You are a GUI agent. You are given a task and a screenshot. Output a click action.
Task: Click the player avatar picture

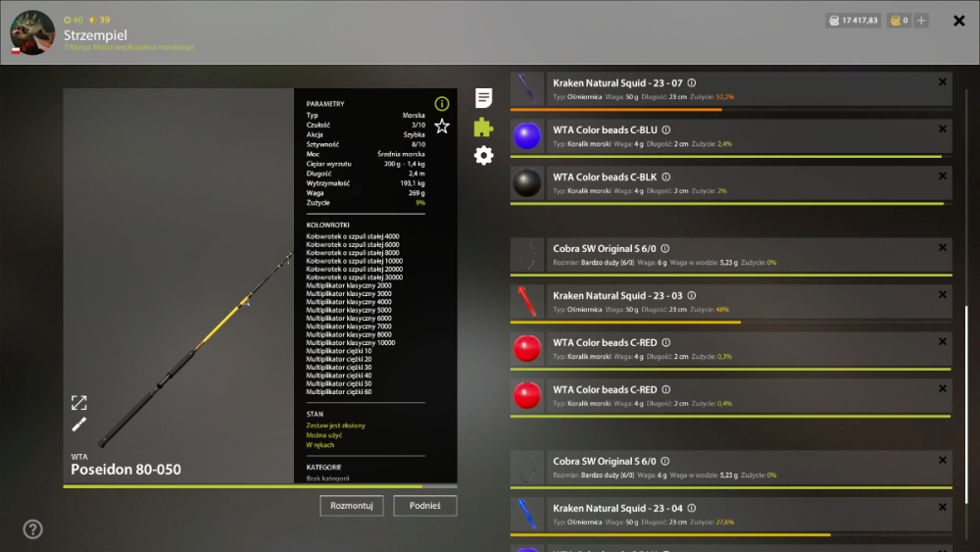tap(32, 32)
